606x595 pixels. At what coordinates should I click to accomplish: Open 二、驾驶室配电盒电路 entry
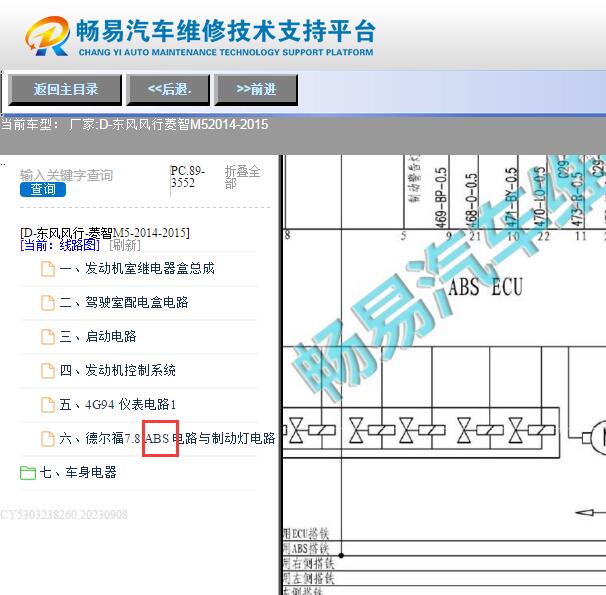pyautogui.click(x=124, y=303)
